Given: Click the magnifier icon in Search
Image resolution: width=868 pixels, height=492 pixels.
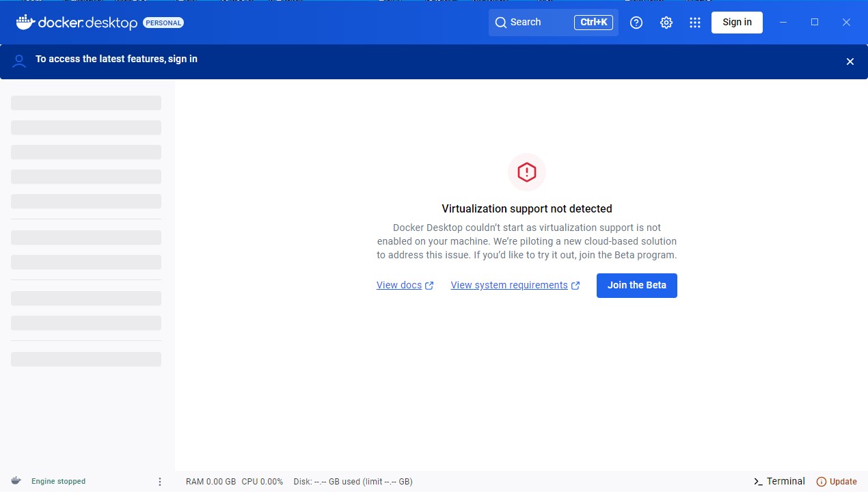Looking at the screenshot, I should (501, 23).
